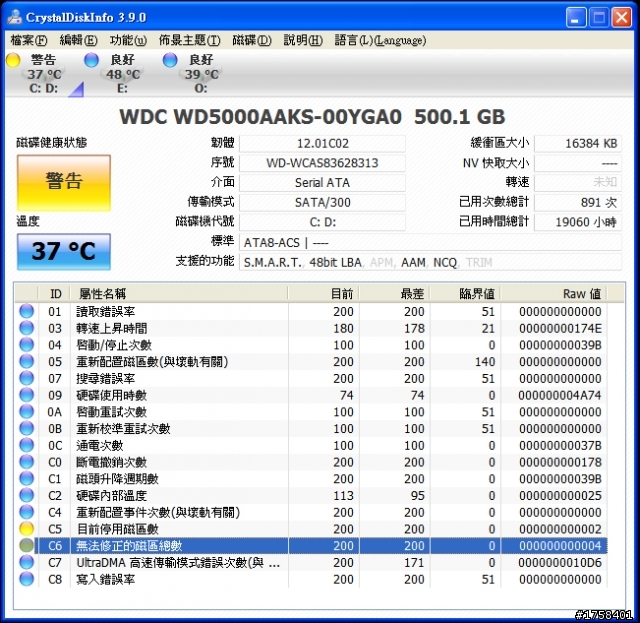Click the SATA/300 transfer mode field
Screen dimensions: 640x623
coord(322,202)
